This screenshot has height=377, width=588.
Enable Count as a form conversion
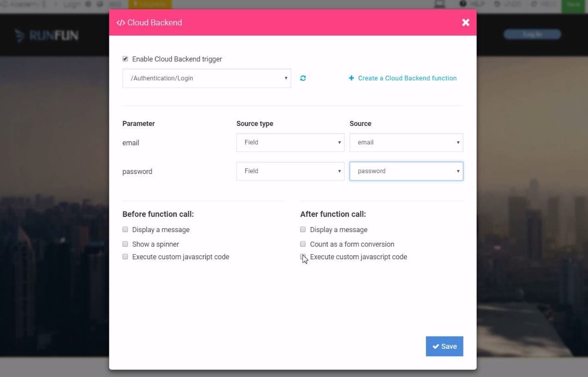[x=303, y=244]
